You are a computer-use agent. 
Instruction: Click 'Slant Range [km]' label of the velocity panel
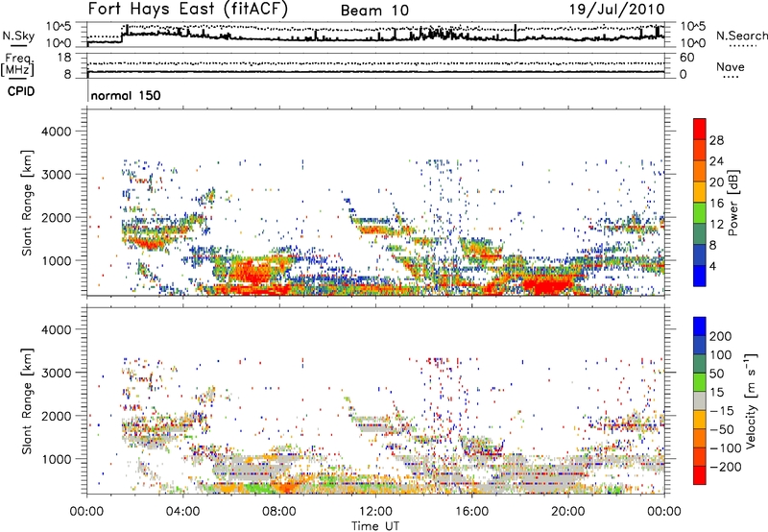(x=27, y=401)
